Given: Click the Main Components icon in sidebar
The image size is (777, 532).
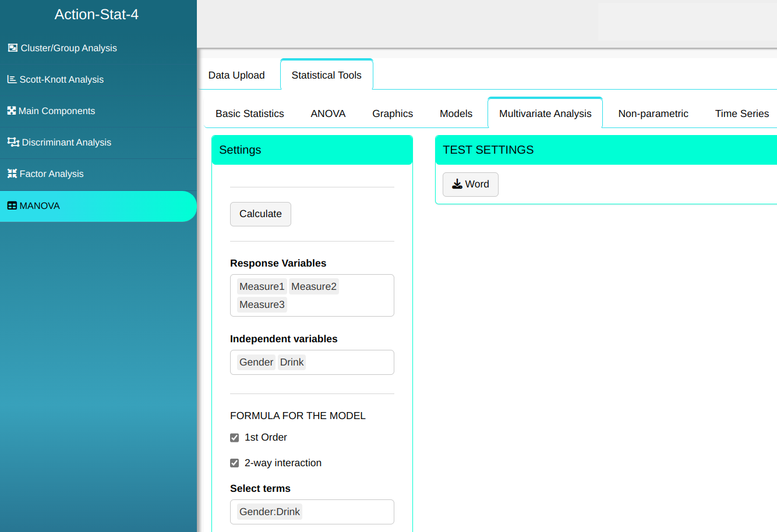Looking at the screenshot, I should (x=12, y=111).
